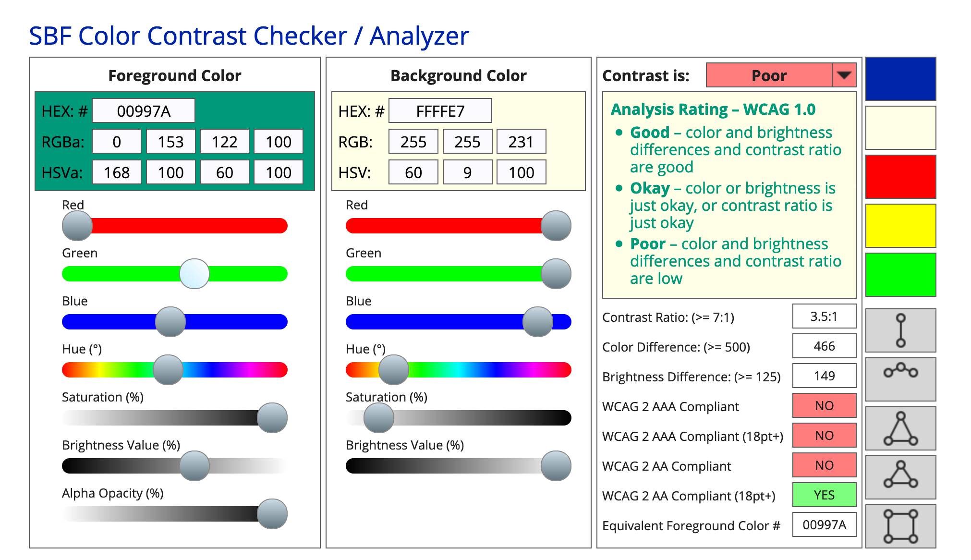The height and width of the screenshot is (560, 971).
Task: Click the background Hue slider handle
Action: tap(394, 370)
